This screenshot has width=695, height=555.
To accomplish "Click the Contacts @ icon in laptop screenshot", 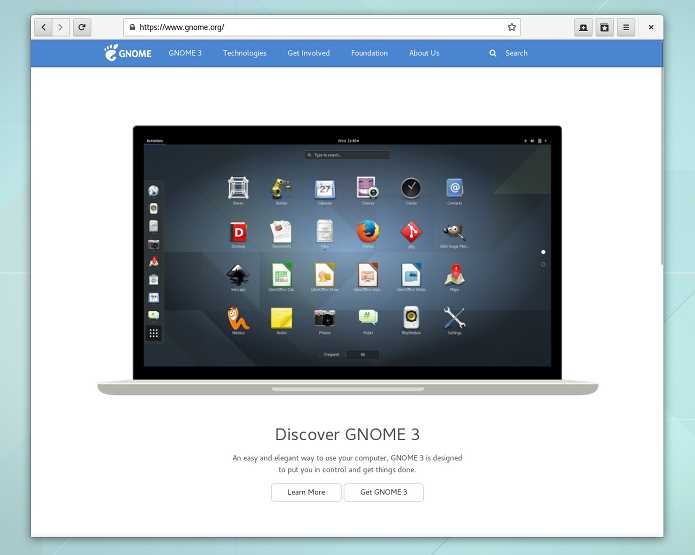I will tap(454, 188).
